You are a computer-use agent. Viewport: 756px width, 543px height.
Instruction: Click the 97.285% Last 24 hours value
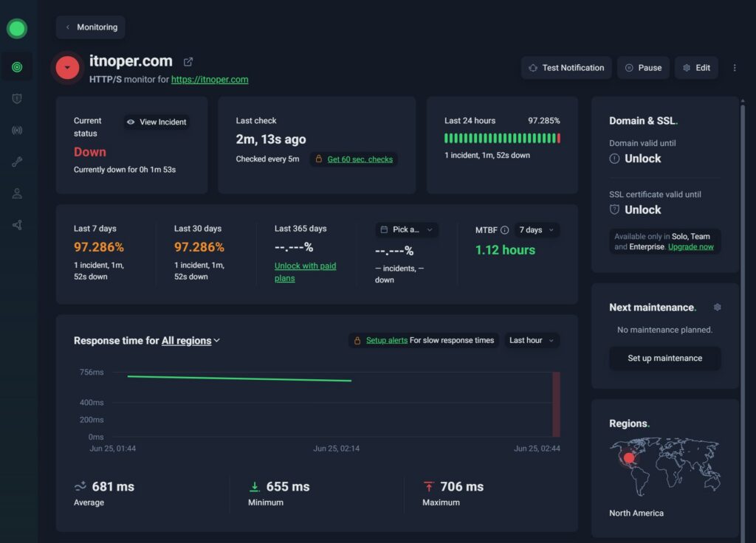pyautogui.click(x=544, y=120)
